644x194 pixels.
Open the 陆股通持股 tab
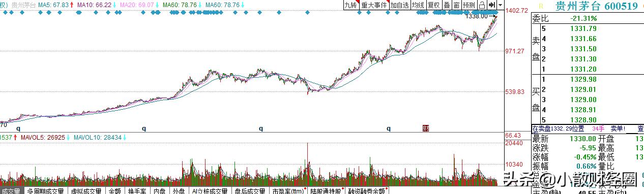(x=327, y=191)
